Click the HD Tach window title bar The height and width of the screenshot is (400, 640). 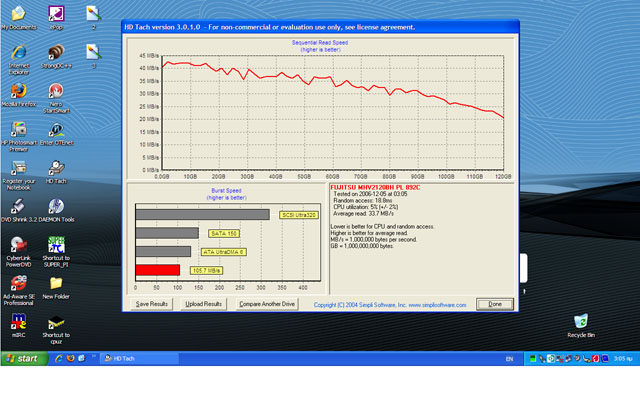tap(320, 27)
